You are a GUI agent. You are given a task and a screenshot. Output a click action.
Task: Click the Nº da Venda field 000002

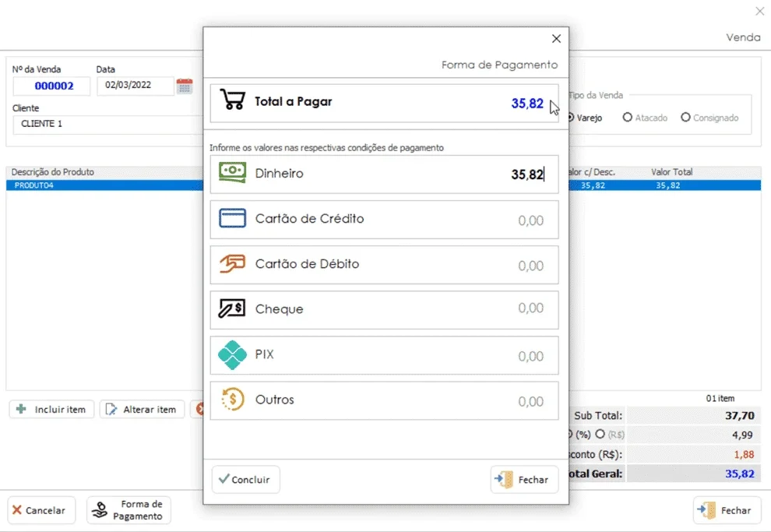51,86
